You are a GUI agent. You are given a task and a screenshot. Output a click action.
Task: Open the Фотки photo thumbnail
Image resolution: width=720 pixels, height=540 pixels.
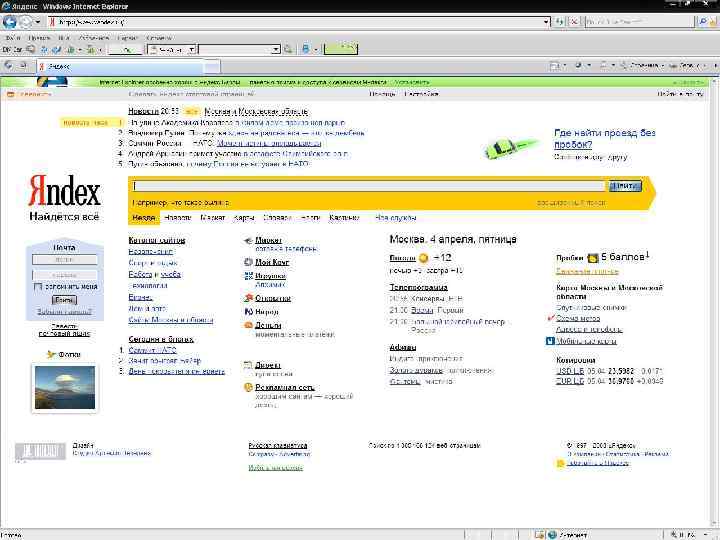point(65,388)
